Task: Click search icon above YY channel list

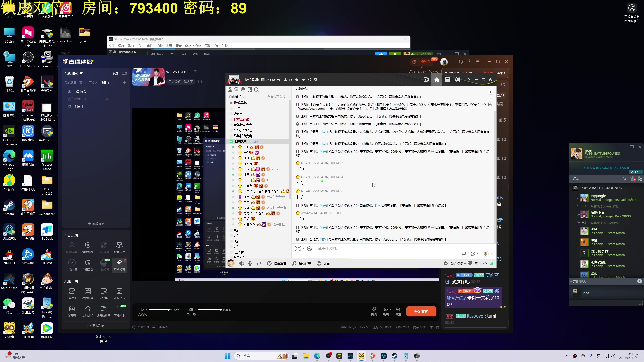Action: click(x=256, y=90)
